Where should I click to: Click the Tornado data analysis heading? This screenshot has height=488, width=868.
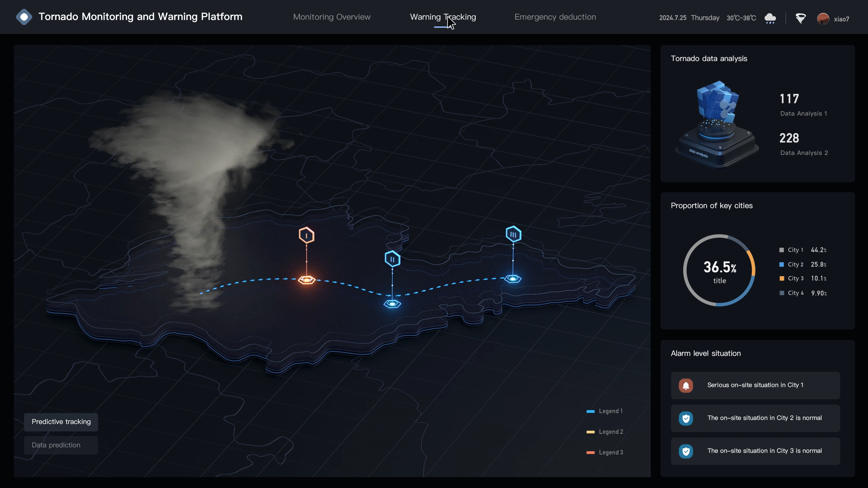(x=709, y=59)
